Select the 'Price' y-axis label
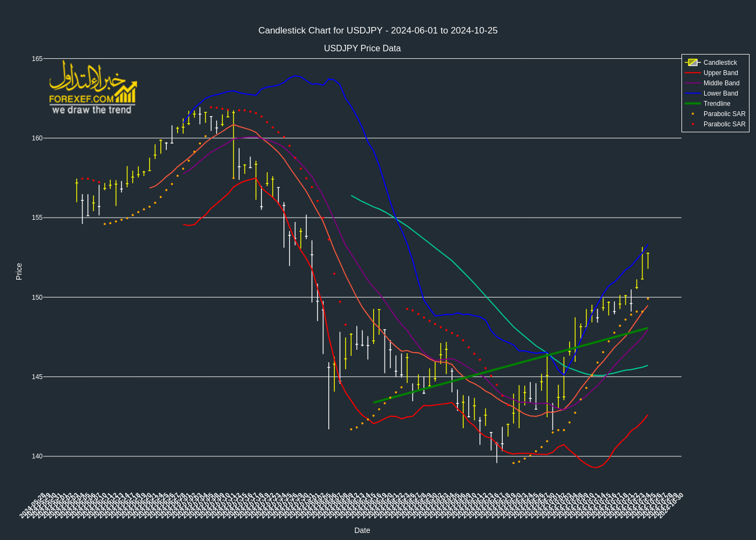 coord(19,272)
